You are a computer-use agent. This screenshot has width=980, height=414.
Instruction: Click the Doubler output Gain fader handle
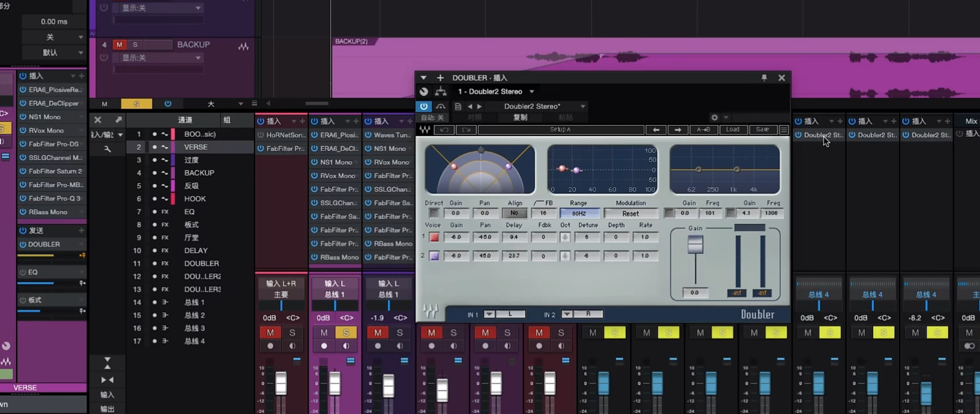pyautogui.click(x=695, y=245)
